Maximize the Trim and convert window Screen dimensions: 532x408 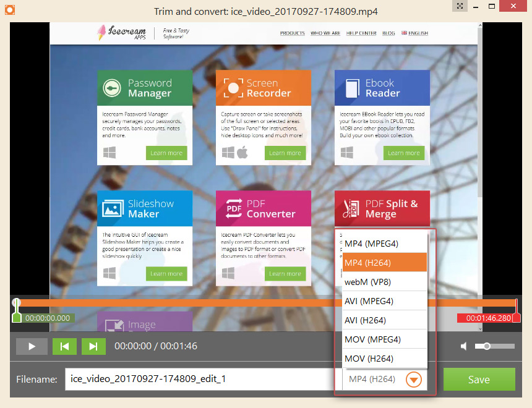pos(492,6)
